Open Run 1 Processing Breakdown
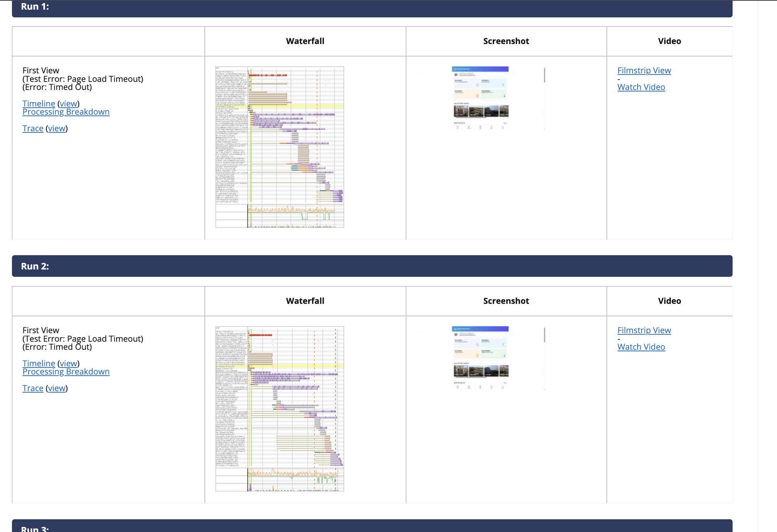777x532 pixels. coord(66,112)
